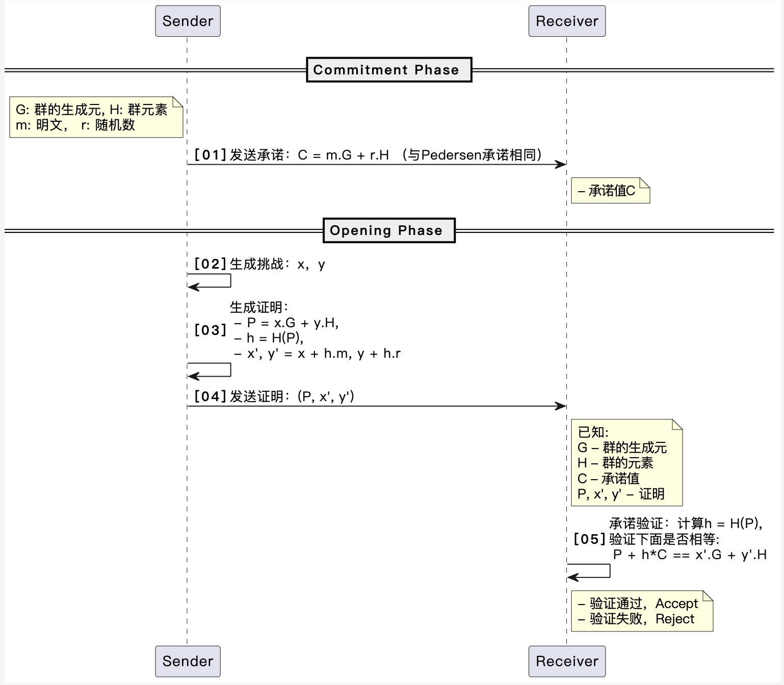Select the Accept/Reject result note
This screenshot has height=685, width=784.
[x=641, y=611]
